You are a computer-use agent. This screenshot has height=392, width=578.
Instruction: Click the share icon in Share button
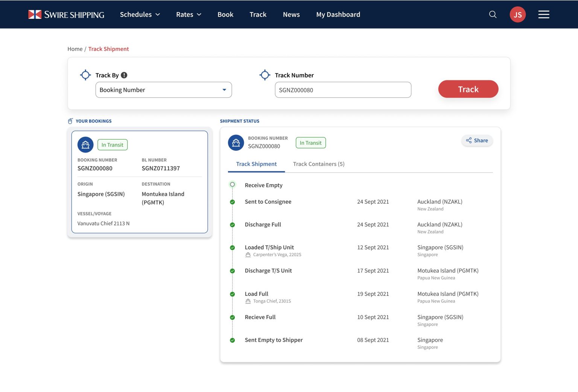coord(469,140)
